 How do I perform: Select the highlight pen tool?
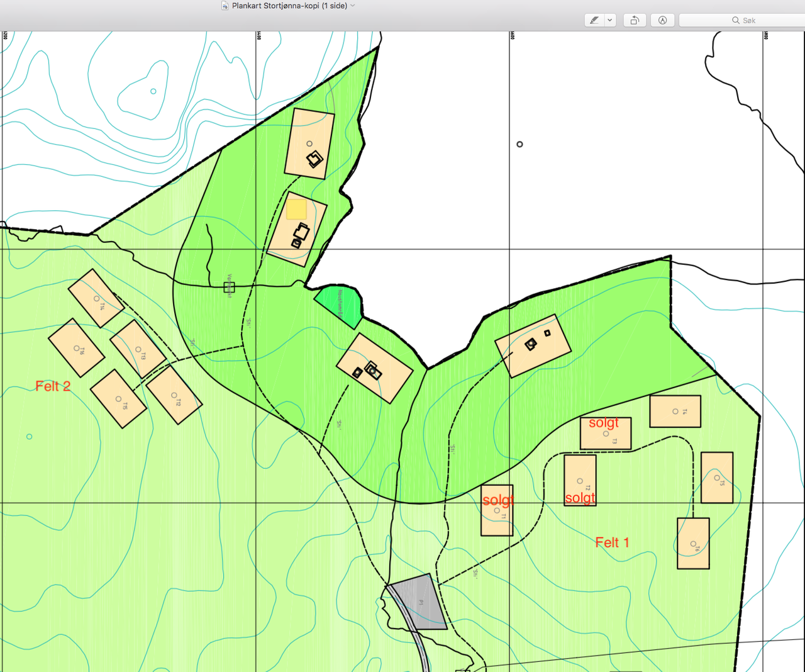click(x=594, y=20)
